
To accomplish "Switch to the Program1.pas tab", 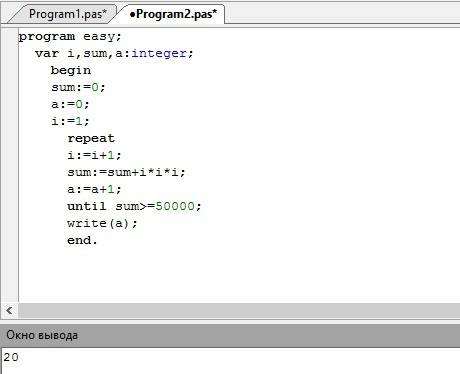I will pyautogui.click(x=68, y=14).
